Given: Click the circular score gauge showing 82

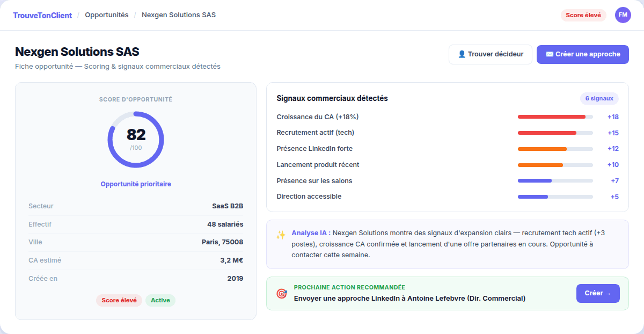Looking at the screenshot, I should point(136,140).
